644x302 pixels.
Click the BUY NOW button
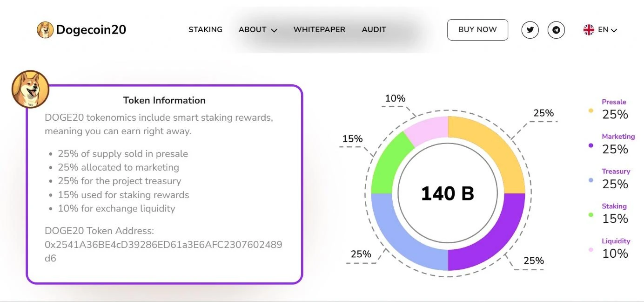point(477,30)
